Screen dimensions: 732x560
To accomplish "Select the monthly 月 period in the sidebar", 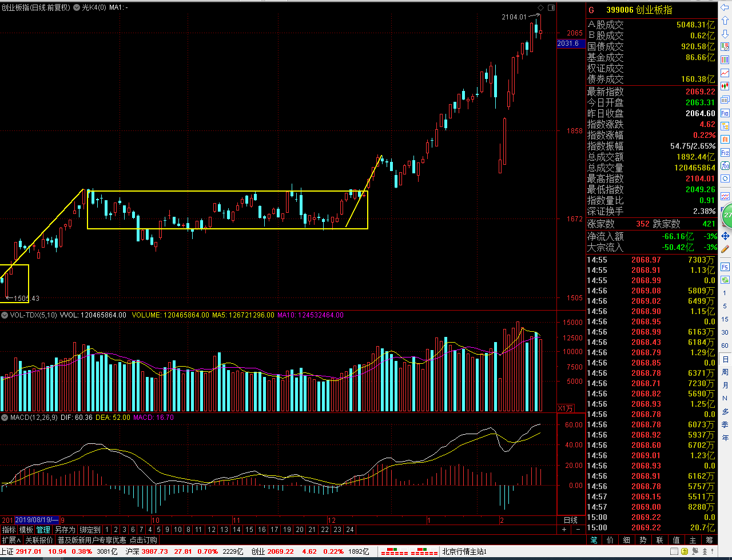I will tap(725, 385).
